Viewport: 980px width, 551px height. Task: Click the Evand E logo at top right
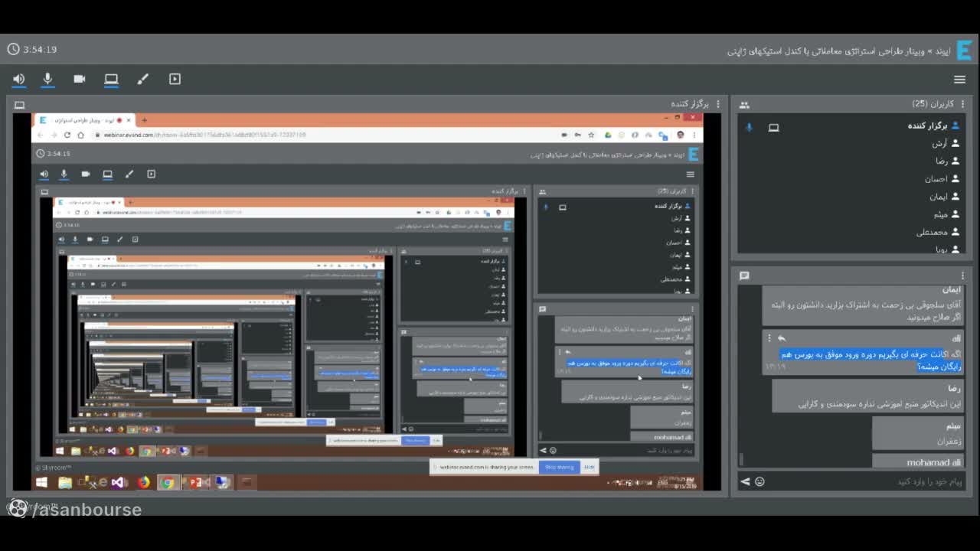964,51
